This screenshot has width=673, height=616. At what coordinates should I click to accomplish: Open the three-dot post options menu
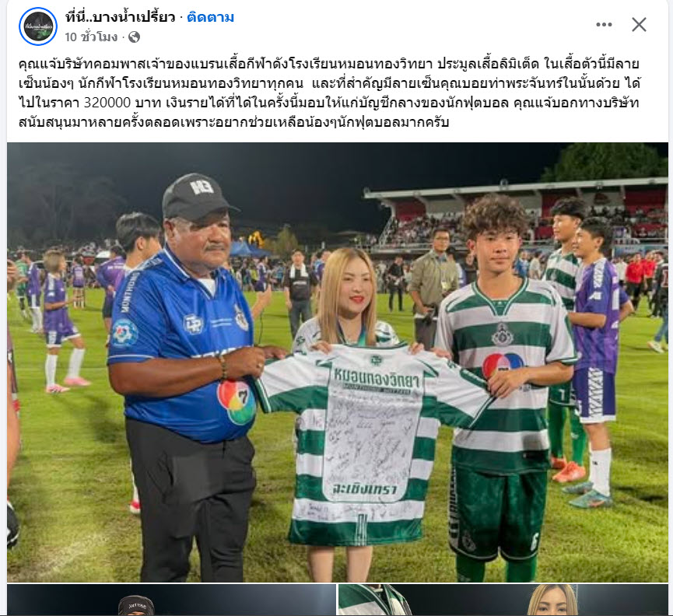pos(604,25)
